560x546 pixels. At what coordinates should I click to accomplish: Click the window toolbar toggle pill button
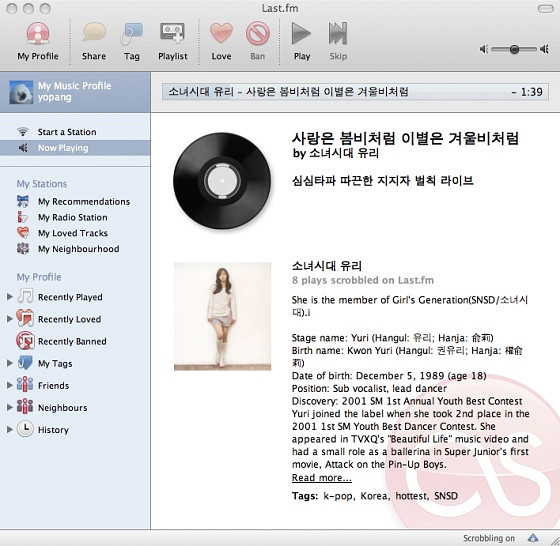click(545, 9)
